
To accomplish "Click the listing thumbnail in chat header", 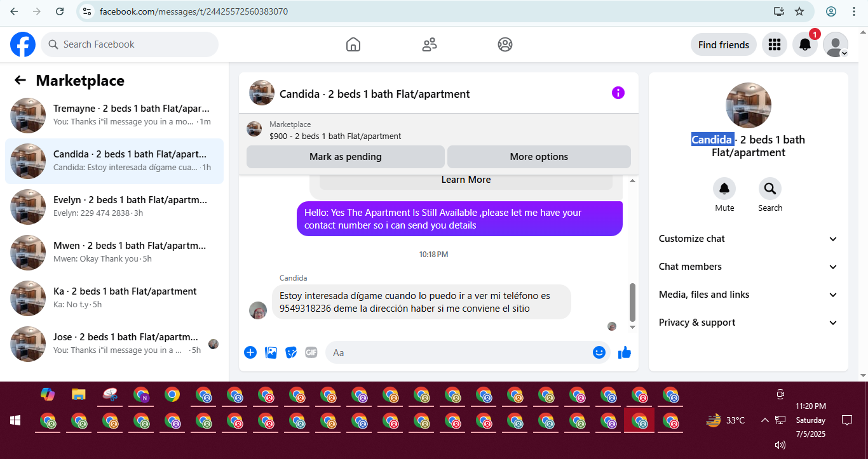I will (262, 93).
